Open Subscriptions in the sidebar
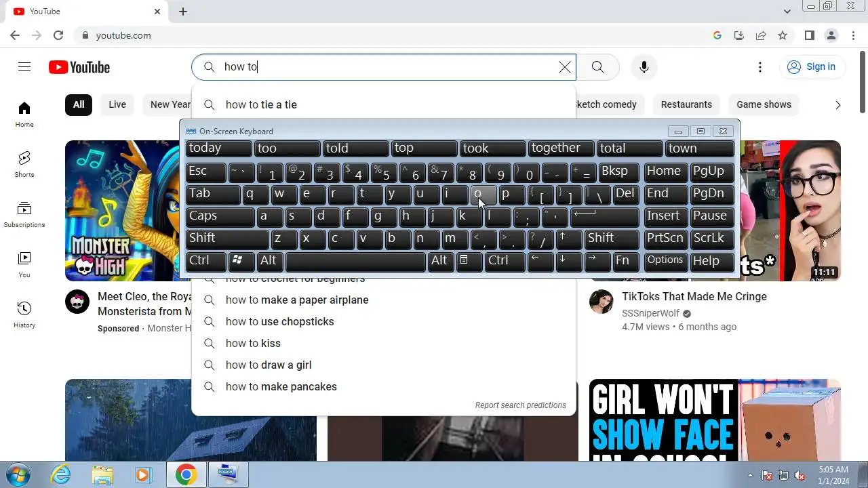Screen dimensions: 868x488 (24, 214)
